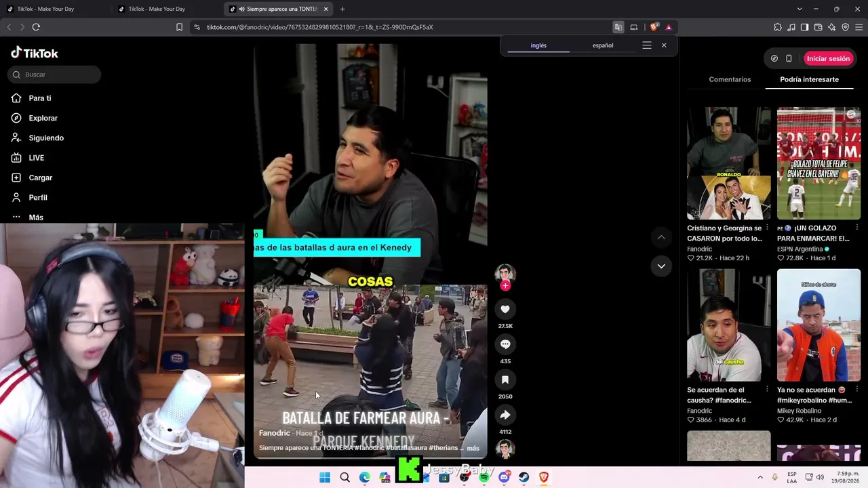
Task: Open Steam from the taskbar
Action: tap(524, 477)
